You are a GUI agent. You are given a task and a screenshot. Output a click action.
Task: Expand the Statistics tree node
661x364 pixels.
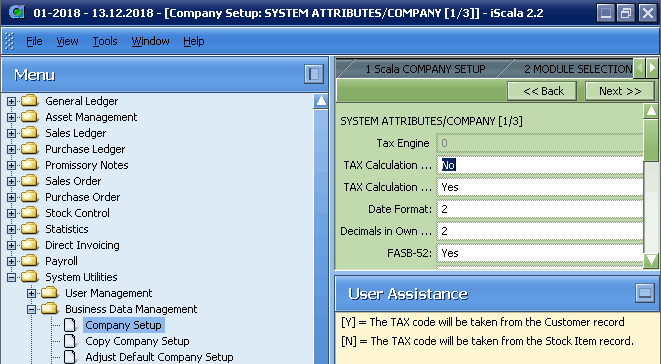coord(11,229)
